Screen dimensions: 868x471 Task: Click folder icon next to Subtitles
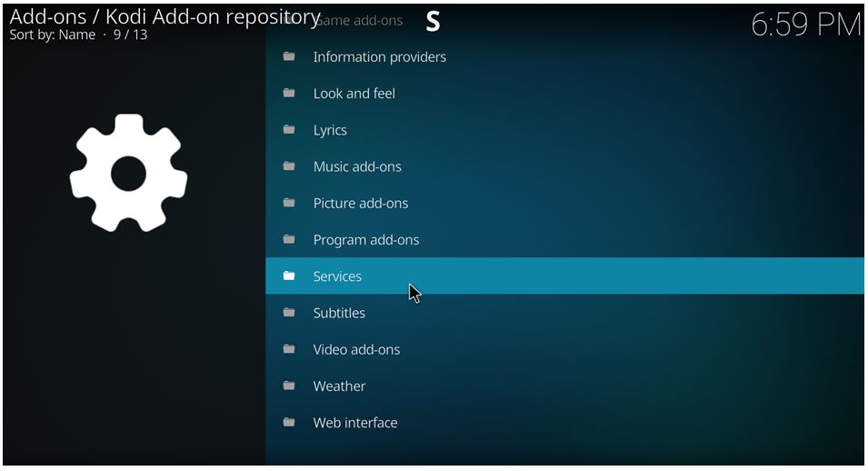[x=289, y=312]
